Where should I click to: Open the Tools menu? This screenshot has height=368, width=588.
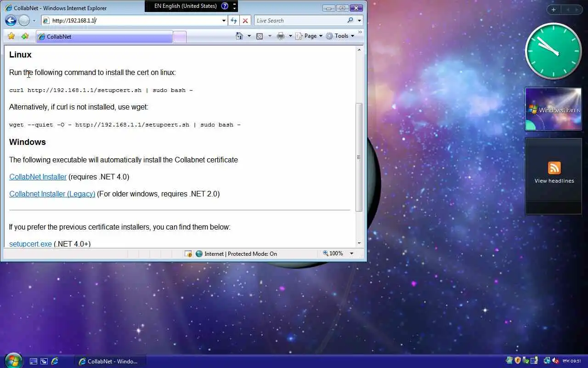click(x=340, y=36)
